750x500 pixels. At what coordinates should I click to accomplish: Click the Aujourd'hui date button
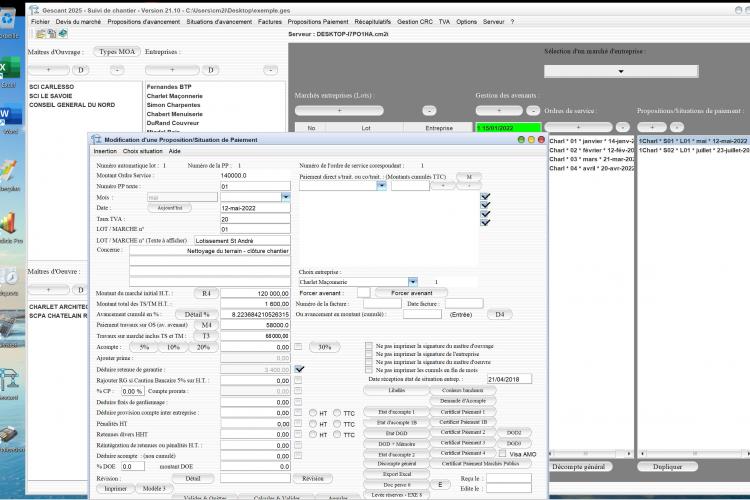click(x=169, y=208)
